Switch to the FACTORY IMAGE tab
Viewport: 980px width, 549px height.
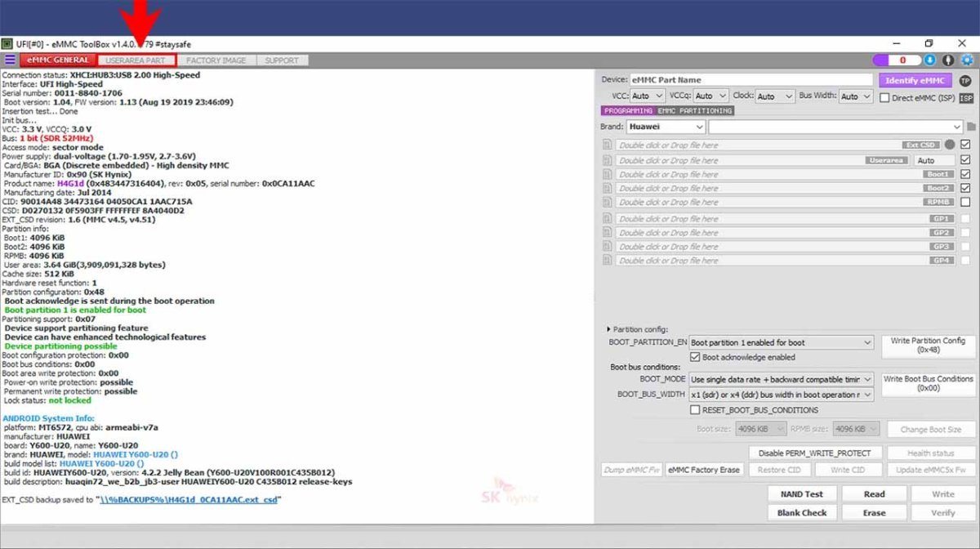216,60
